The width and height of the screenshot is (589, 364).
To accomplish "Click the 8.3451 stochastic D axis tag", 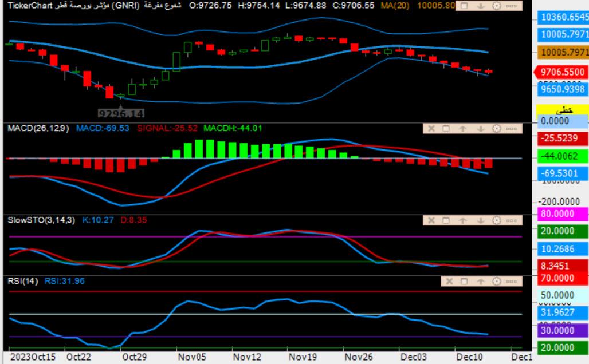I will pyautogui.click(x=562, y=266).
